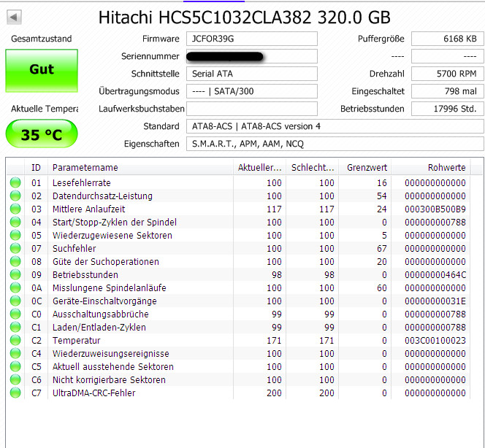485x448 pixels.
Task: Click the blacked-out Seriennummer field
Action: (x=252, y=56)
